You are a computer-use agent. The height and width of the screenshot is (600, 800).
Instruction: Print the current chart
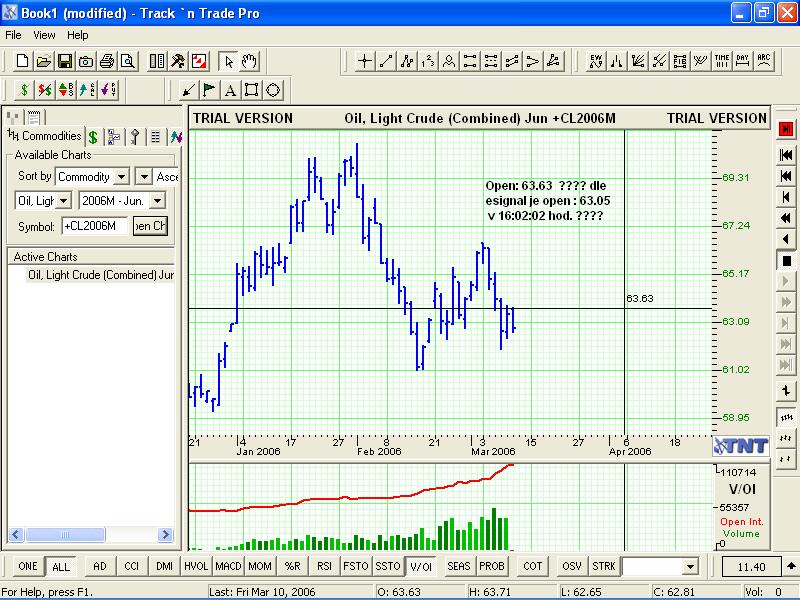point(107,62)
